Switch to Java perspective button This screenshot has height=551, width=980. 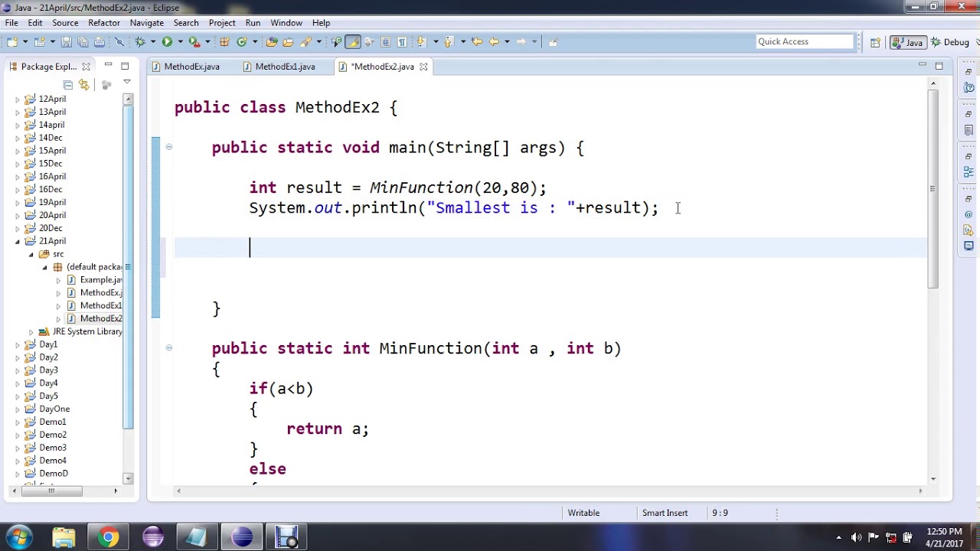point(908,42)
